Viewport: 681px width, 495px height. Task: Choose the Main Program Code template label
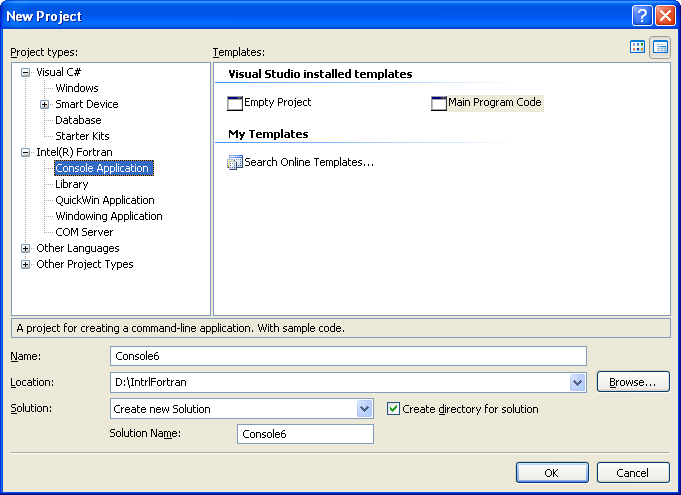pyautogui.click(x=495, y=102)
